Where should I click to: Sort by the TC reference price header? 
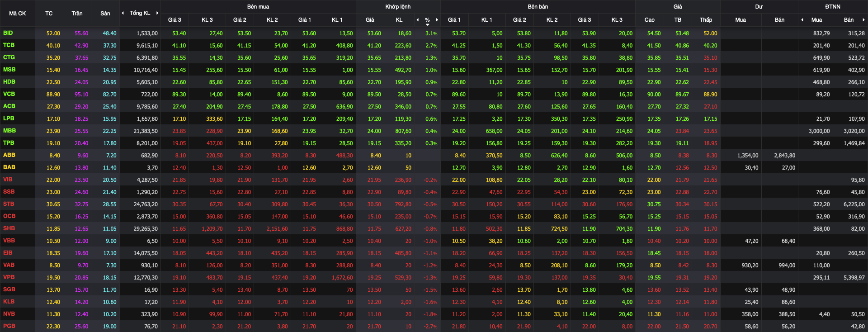pos(49,14)
